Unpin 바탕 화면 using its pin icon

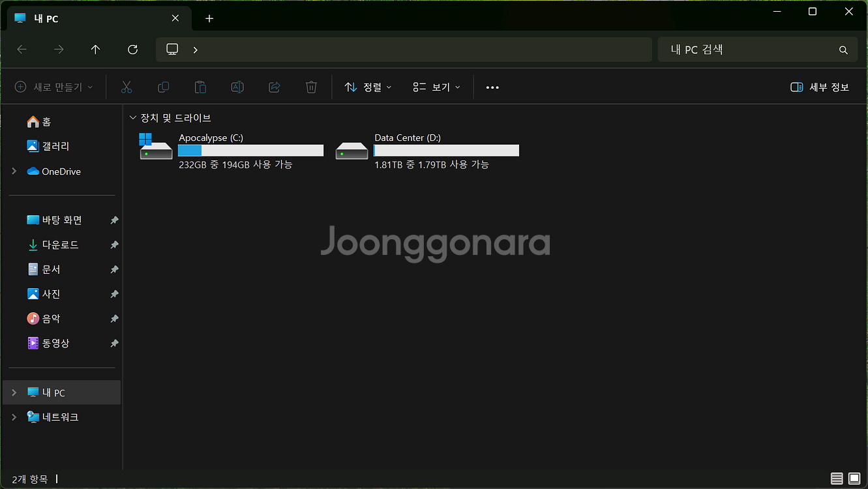114,220
